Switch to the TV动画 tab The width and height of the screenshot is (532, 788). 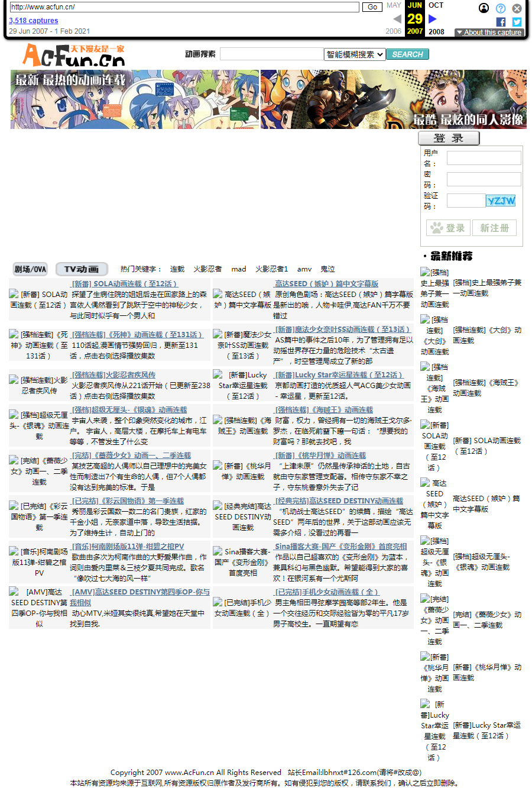coord(82,269)
